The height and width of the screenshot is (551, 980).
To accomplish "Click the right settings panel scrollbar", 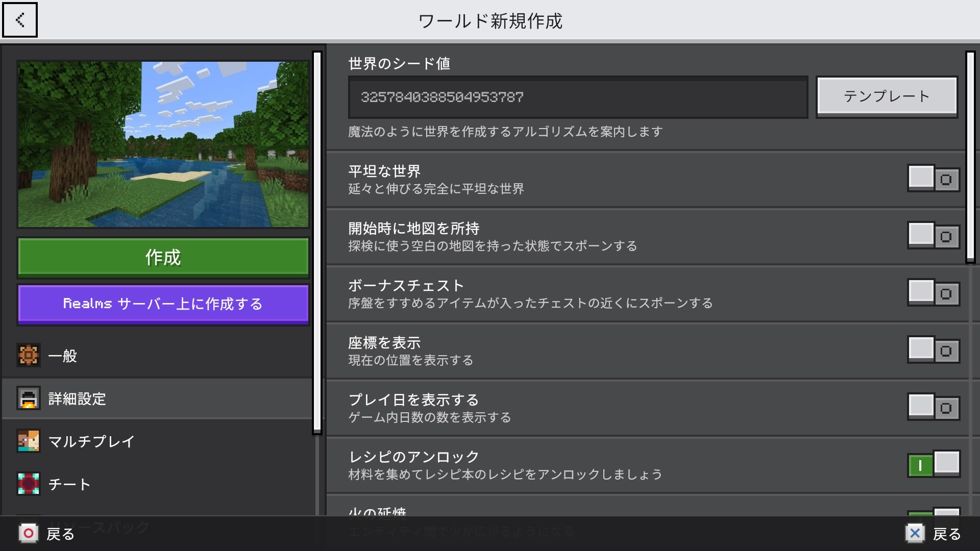I will pyautogui.click(x=970, y=157).
